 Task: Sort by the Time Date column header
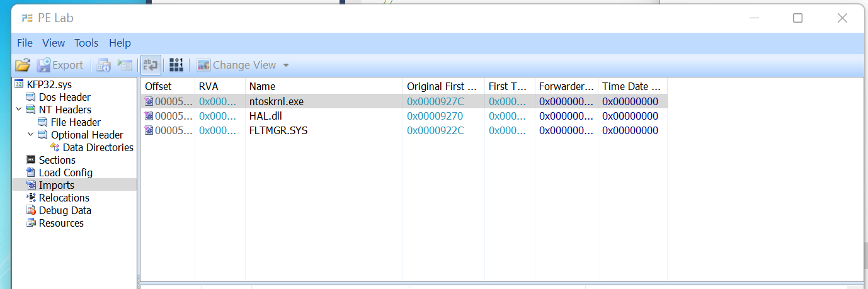click(633, 86)
